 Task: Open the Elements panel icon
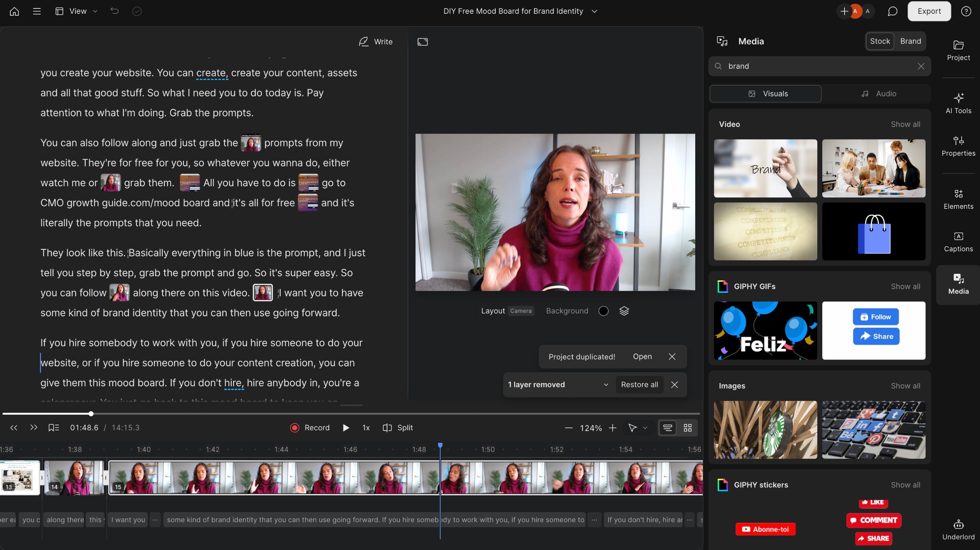click(958, 194)
